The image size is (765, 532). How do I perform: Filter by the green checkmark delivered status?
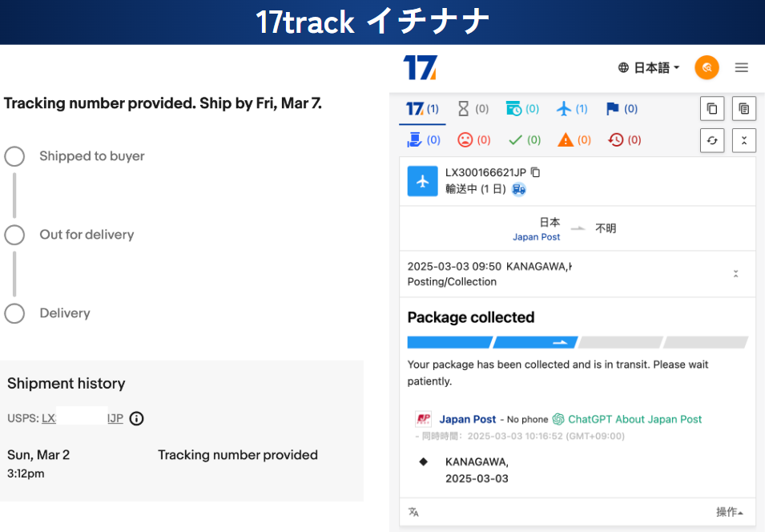[x=525, y=140]
